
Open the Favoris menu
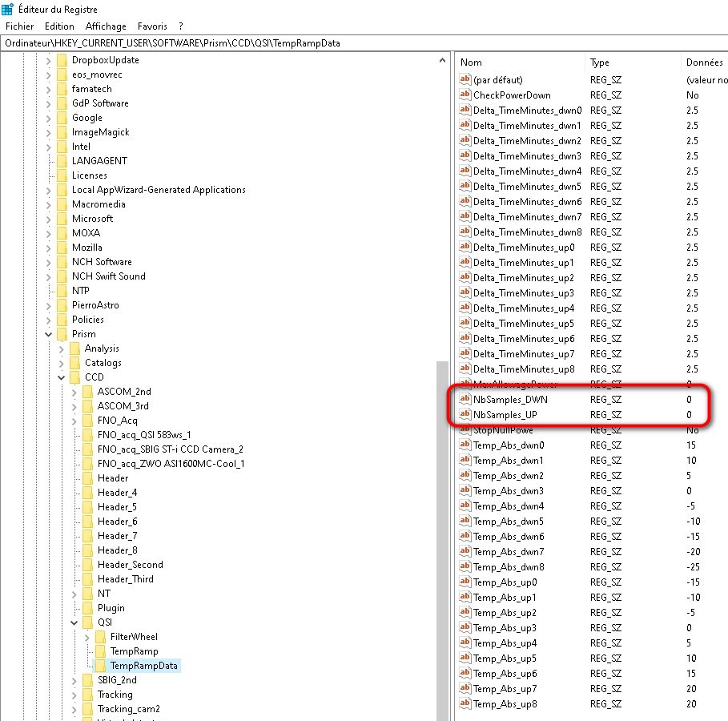153,26
